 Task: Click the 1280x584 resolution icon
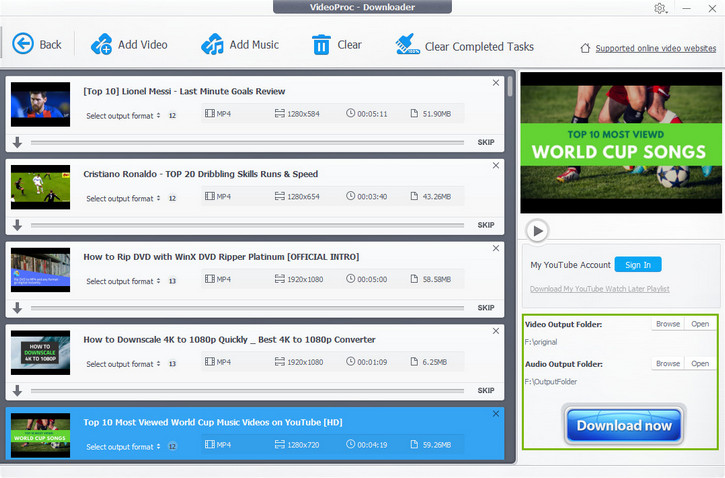click(279, 113)
